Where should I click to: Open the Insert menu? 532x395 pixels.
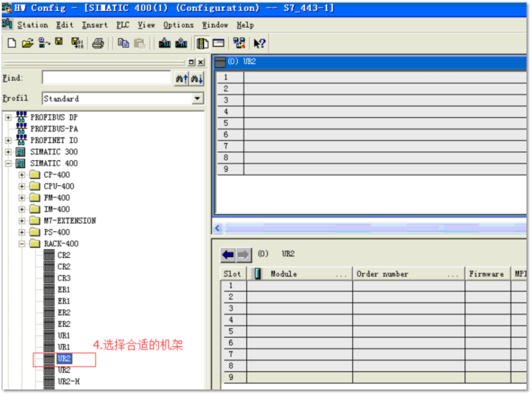click(x=94, y=25)
